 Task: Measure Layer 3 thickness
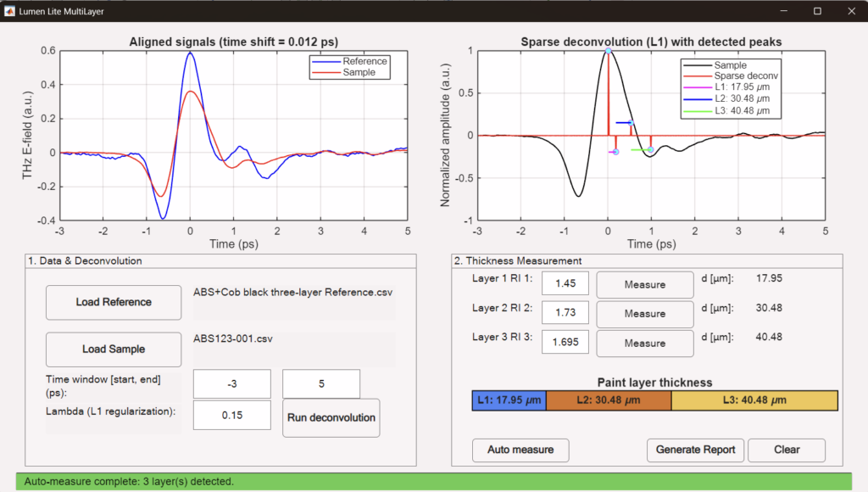(x=645, y=344)
